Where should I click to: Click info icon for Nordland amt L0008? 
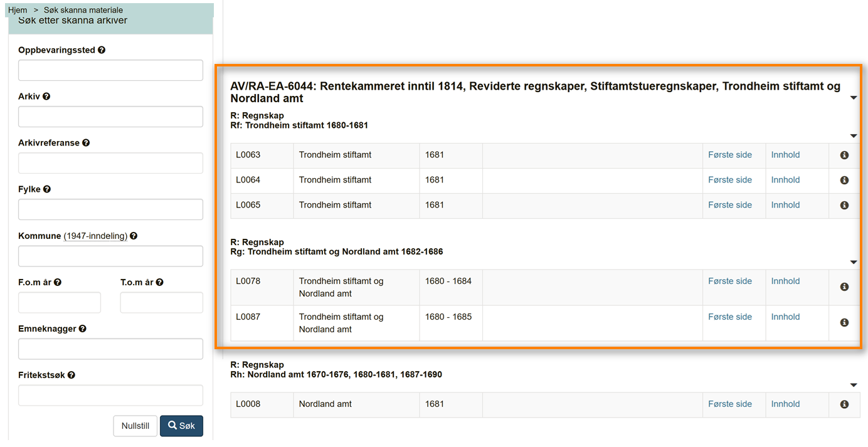point(844,404)
